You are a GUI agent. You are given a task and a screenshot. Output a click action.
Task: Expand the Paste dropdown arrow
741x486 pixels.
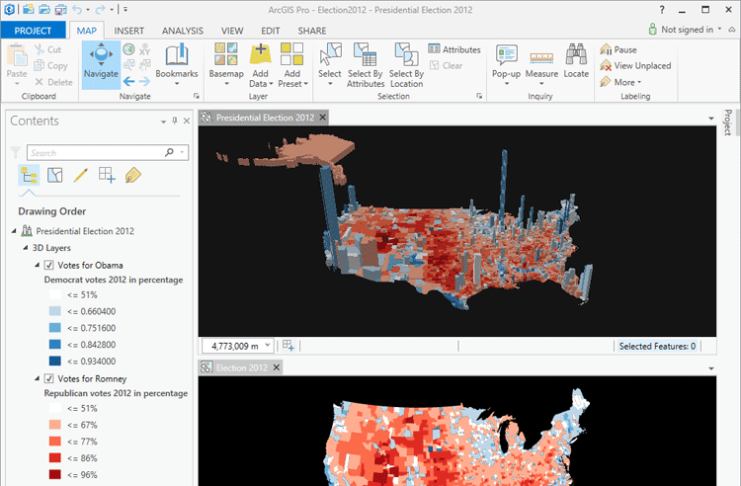17,84
